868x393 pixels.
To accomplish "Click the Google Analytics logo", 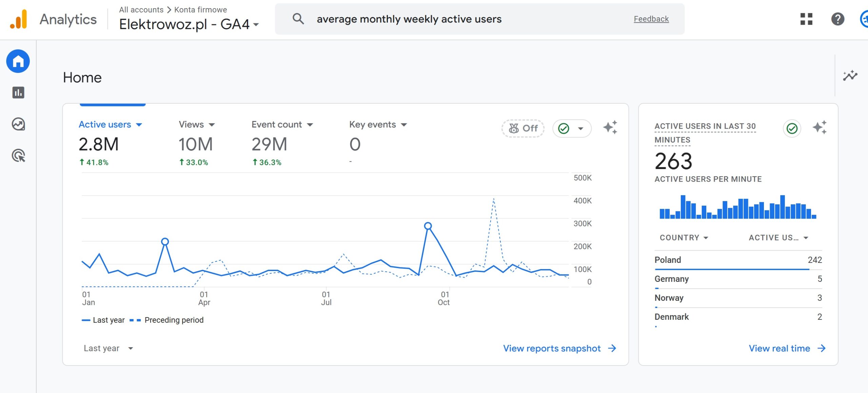I will point(18,19).
